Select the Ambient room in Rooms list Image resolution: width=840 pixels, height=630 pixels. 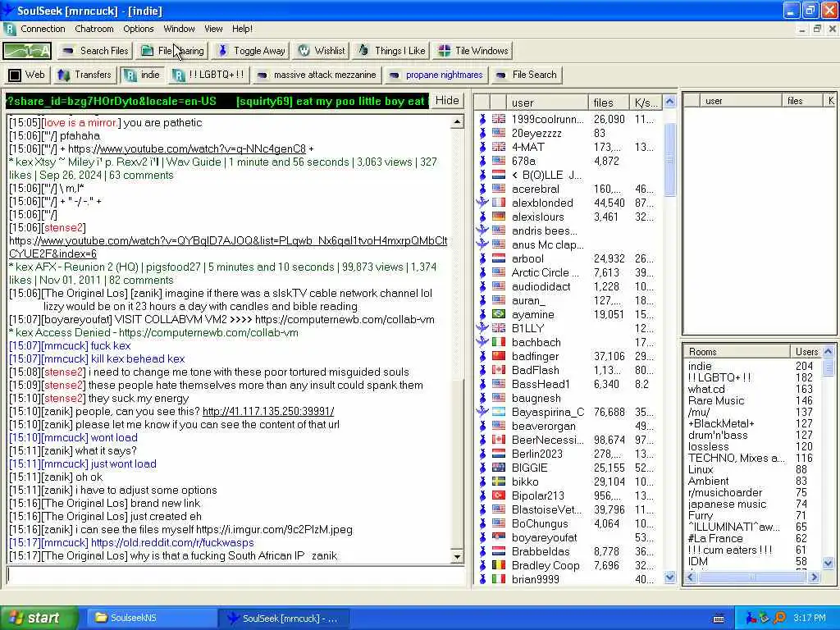[708, 481]
